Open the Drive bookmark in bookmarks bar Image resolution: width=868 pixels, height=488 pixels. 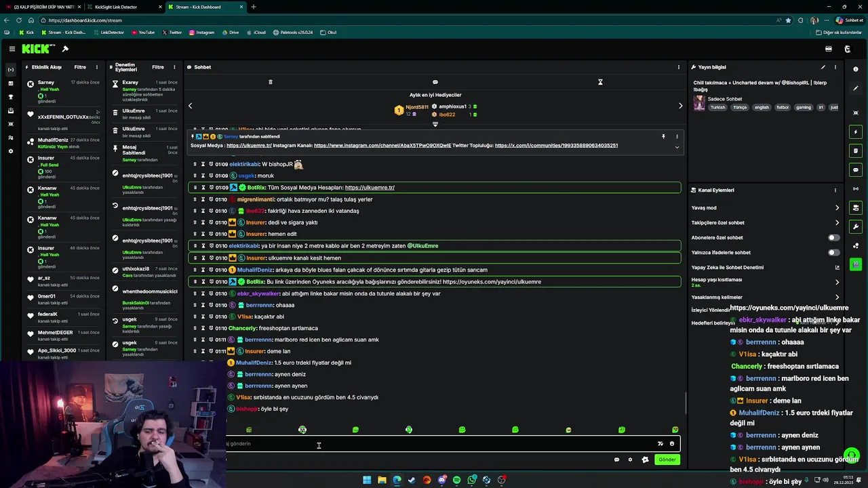pyautogui.click(x=230, y=33)
